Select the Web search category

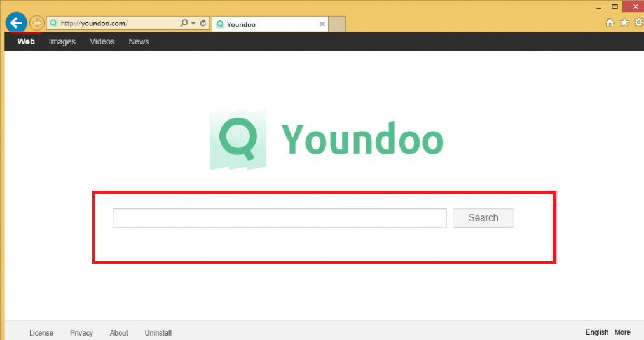(26, 41)
